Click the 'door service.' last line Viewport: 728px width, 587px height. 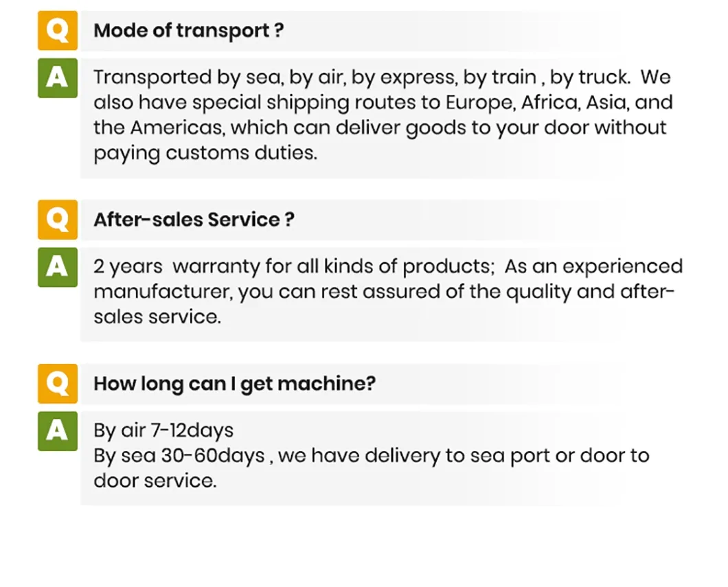155,481
